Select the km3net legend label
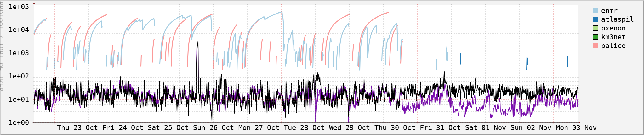This screenshot has height=135, width=644. point(613,37)
